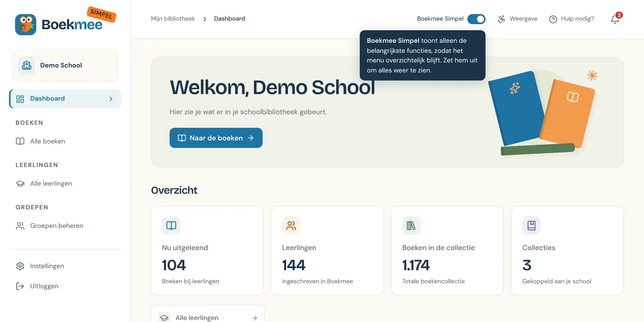
Task: Open the Demo School selector card
Action: 65,65
